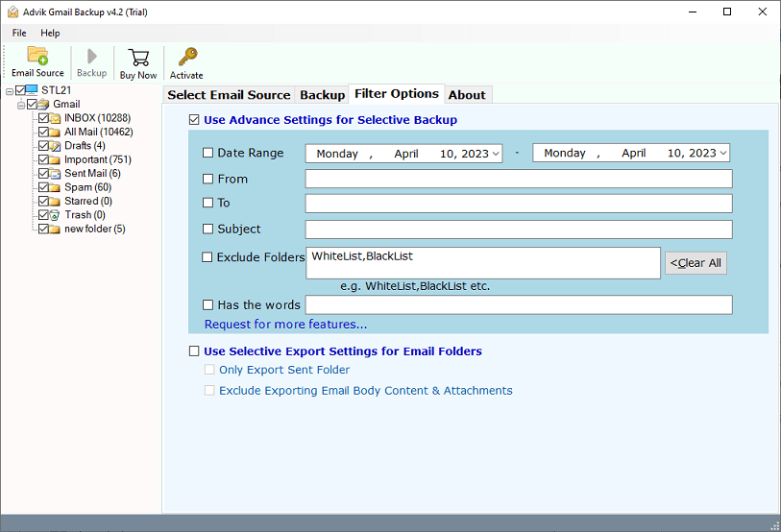
Task: Open the start date dropdown arrow
Action: click(496, 154)
